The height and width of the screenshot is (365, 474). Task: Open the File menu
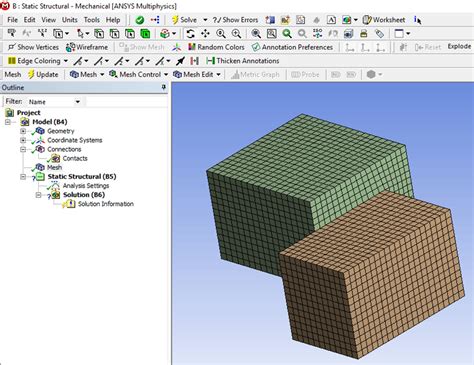click(x=12, y=20)
